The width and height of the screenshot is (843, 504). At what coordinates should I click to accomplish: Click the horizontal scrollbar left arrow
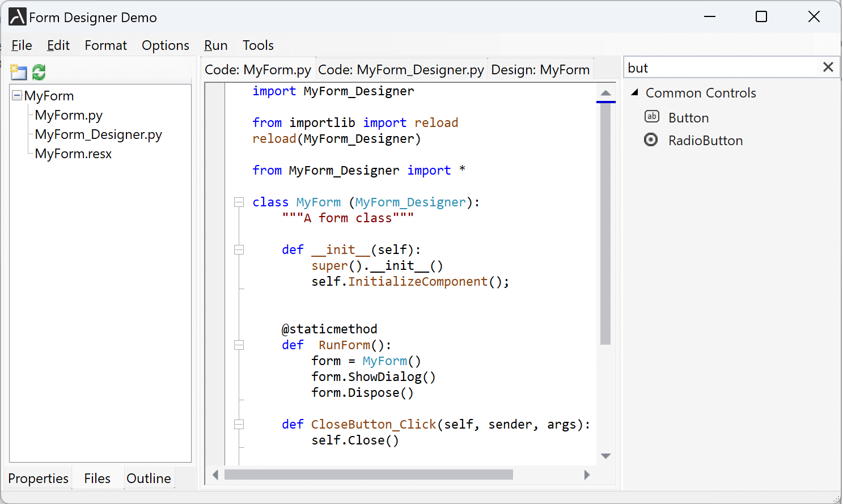pyautogui.click(x=215, y=475)
